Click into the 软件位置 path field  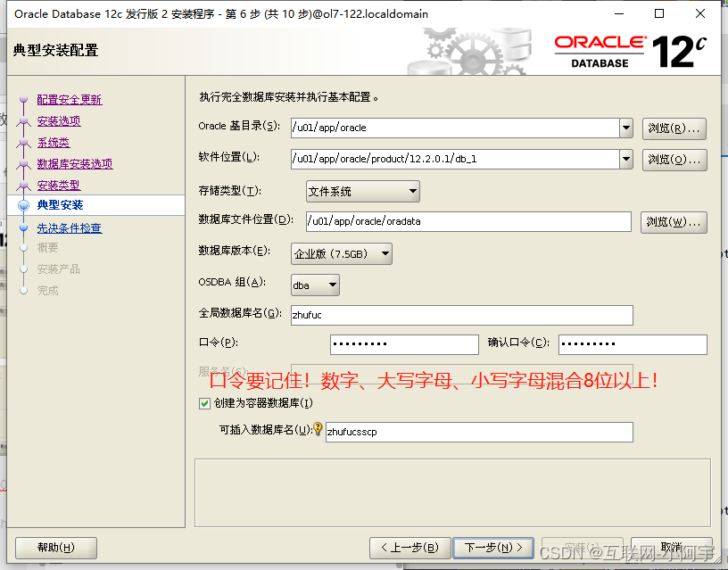pos(455,159)
